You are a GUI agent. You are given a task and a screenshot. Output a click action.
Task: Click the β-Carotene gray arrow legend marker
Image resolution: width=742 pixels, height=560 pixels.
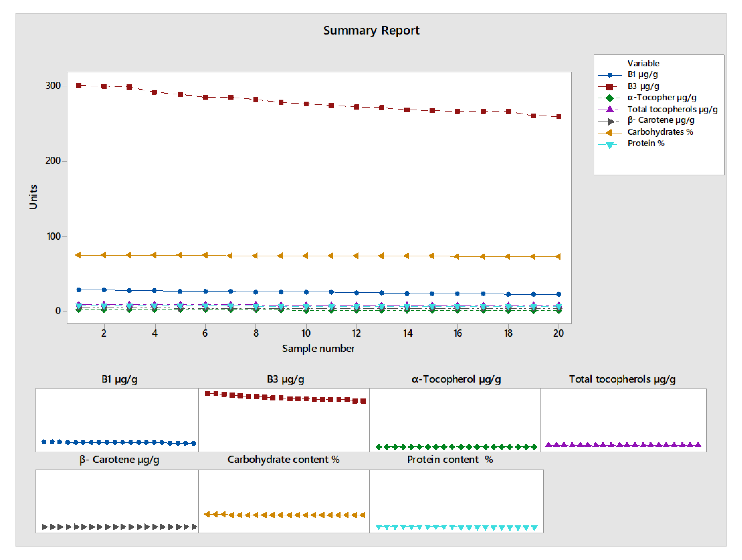pyautogui.click(x=610, y=121)
